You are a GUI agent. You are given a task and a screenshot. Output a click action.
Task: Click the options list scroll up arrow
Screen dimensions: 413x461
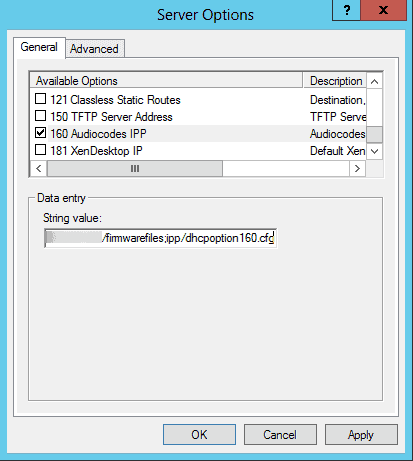point(374,81)
